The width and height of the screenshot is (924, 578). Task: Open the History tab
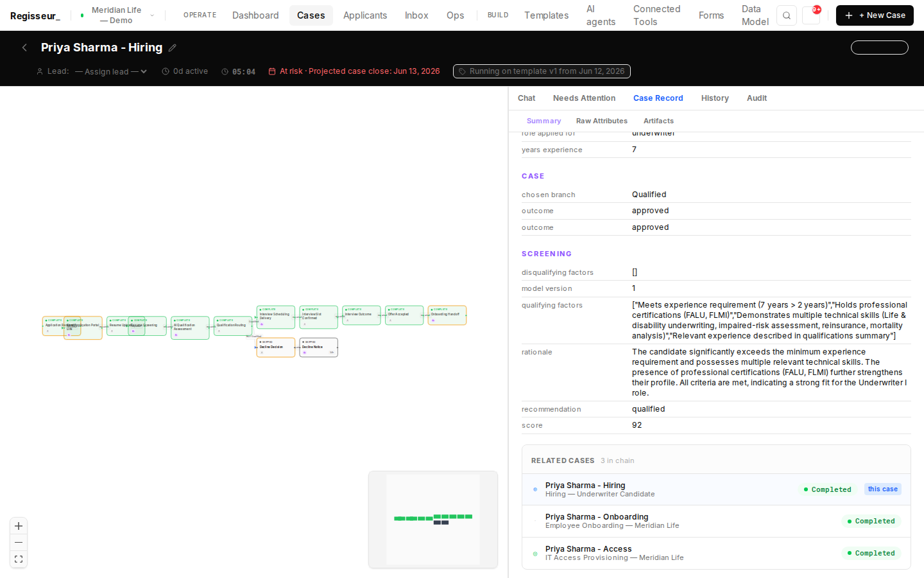(715, 98)
